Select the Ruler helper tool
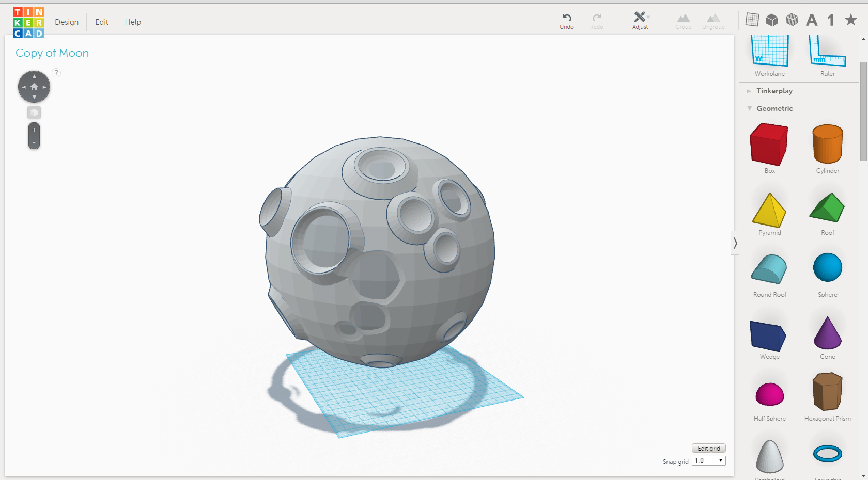Screen dimensions: 868x480 828,55
